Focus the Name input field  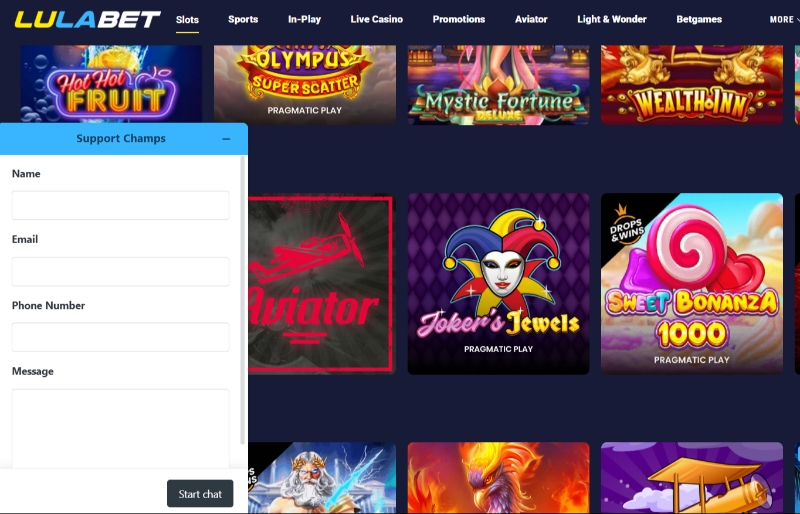point(120,205)
